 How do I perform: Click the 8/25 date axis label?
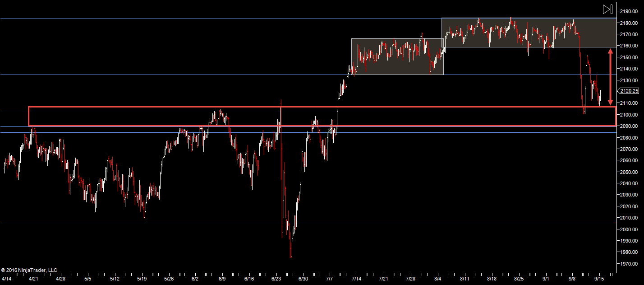click(519, 279)
